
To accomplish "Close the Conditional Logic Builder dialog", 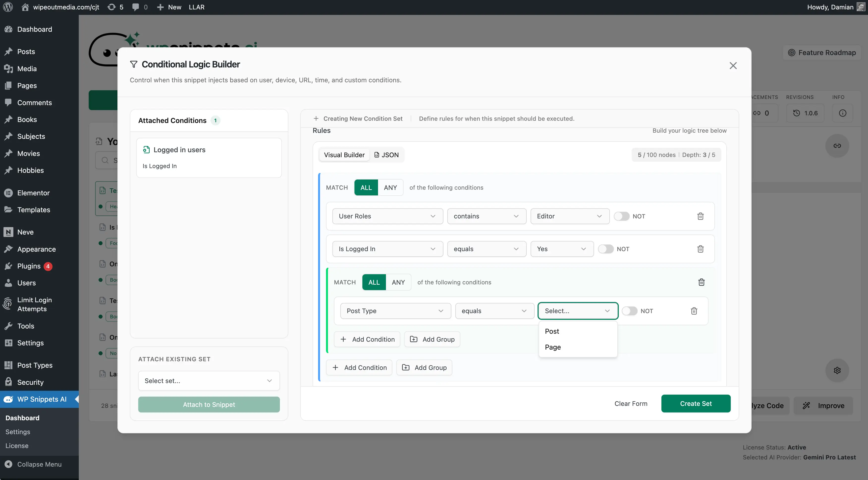I will (733, 66).
